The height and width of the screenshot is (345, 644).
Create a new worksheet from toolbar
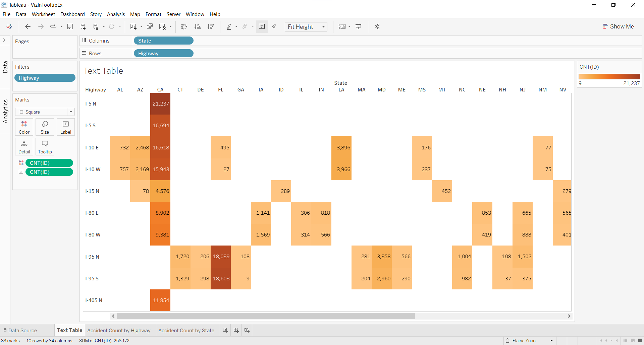133,26
